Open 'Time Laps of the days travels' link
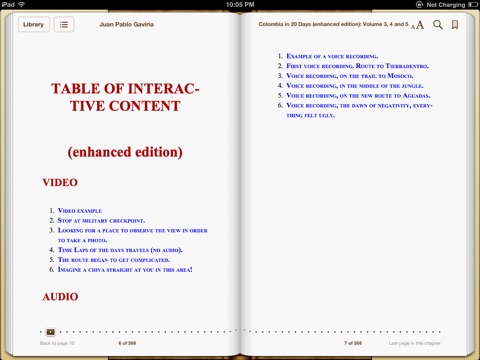480x360 pixels. tap(120, 250)
